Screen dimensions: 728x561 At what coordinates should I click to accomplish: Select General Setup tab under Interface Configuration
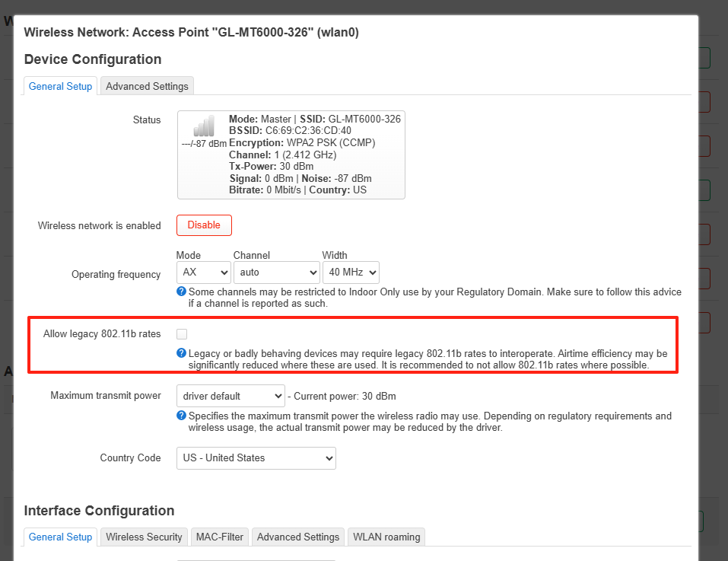(60, 537)
